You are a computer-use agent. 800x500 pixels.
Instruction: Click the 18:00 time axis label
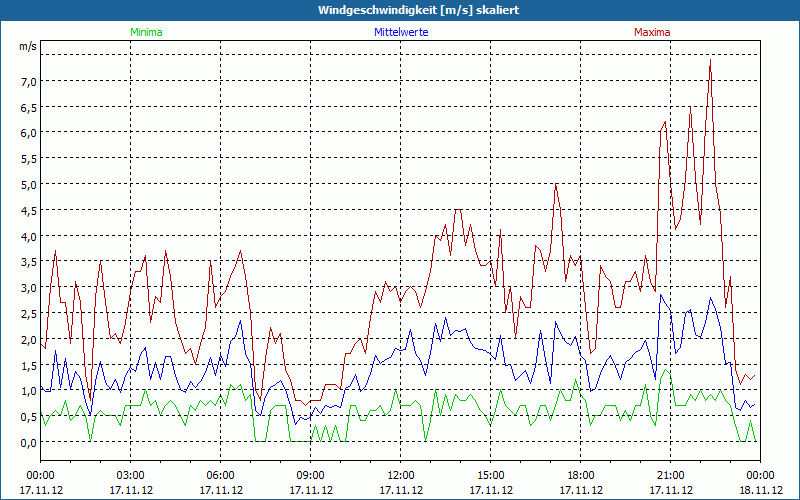581,476
